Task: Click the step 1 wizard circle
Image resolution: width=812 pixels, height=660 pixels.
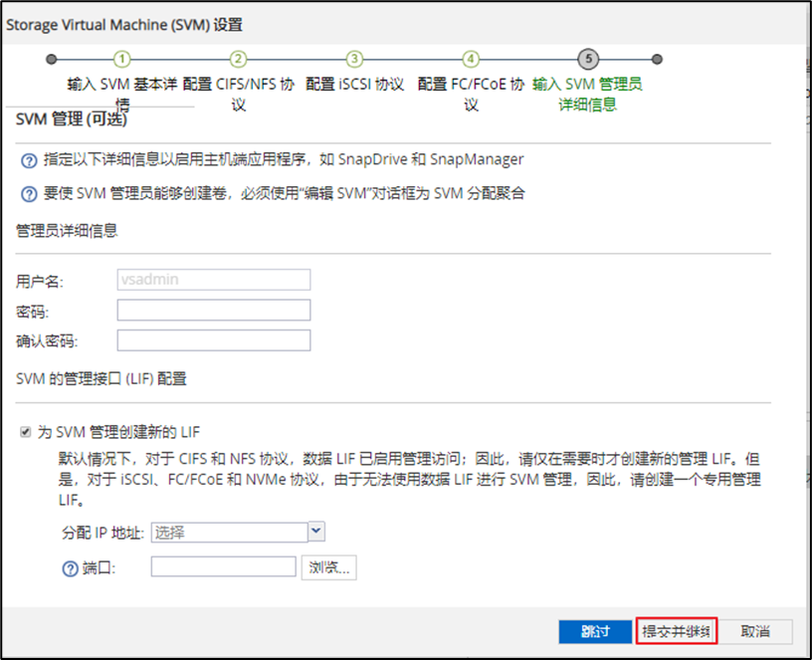Action: [123, 60]
